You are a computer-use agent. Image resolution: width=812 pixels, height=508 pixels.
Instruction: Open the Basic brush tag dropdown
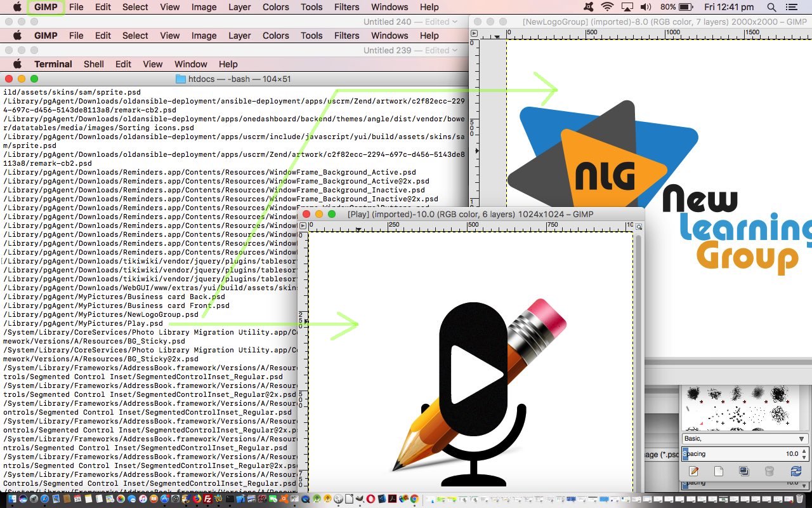click(x=745, y=439)
